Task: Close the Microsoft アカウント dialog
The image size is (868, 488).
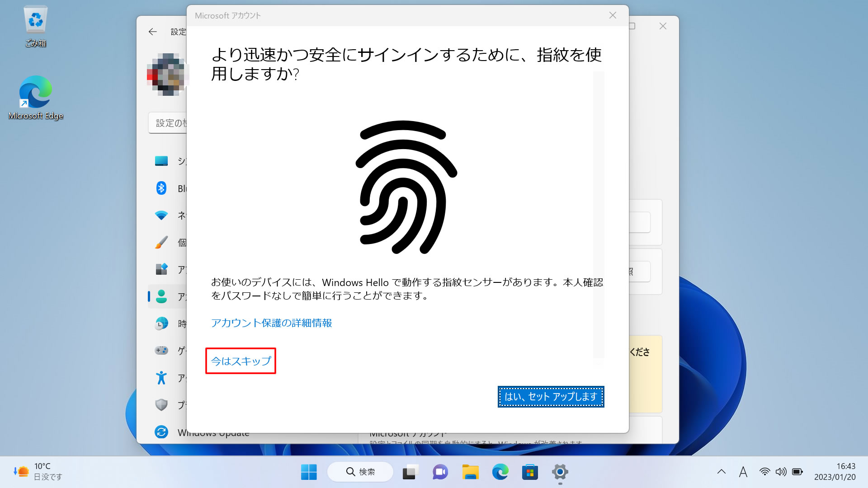Action: pyautogui.click(x=613, y=15)
